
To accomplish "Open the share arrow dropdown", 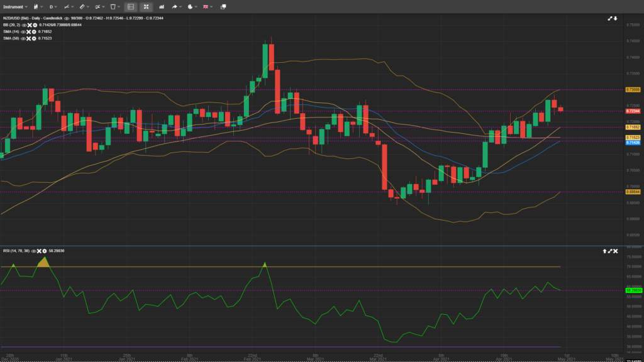I will click(176, 7).
